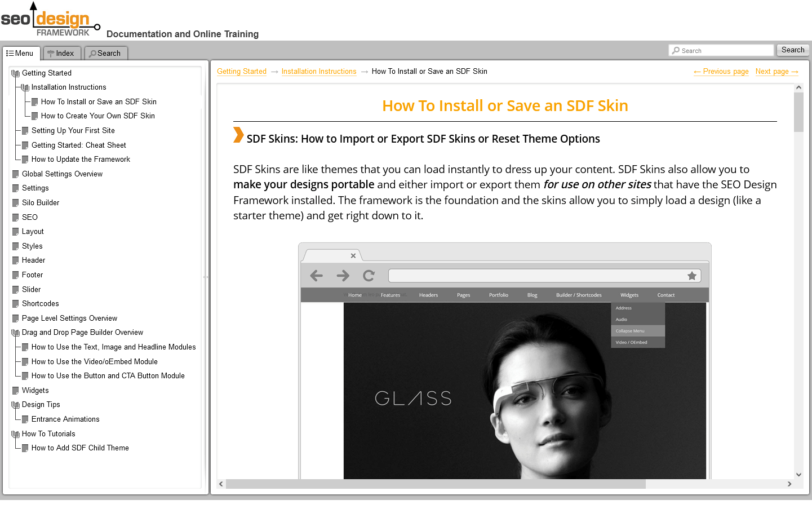Switch to the Menu tab
Image resolution: width=812 pixels, height=513 pixels.
20,53
